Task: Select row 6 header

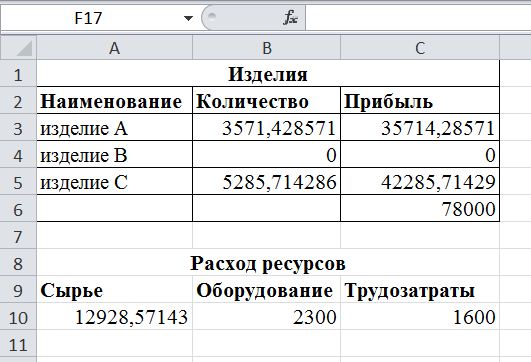Action: coord(18,209)
